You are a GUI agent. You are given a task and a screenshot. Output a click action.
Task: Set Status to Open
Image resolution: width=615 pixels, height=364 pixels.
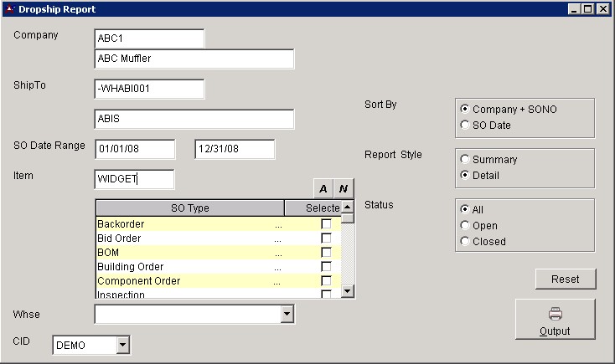coord(465,225)
